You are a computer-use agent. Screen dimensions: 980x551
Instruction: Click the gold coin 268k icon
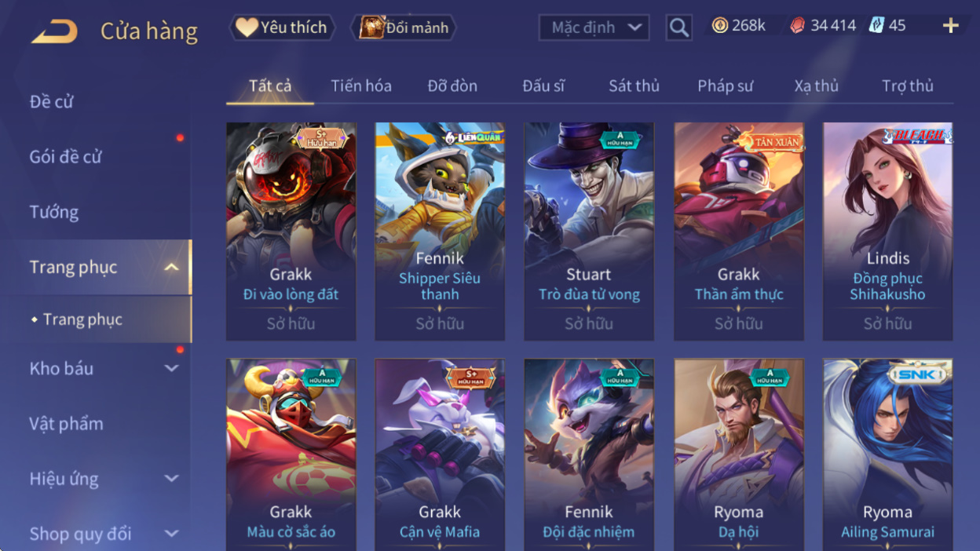tap(719, 25)
